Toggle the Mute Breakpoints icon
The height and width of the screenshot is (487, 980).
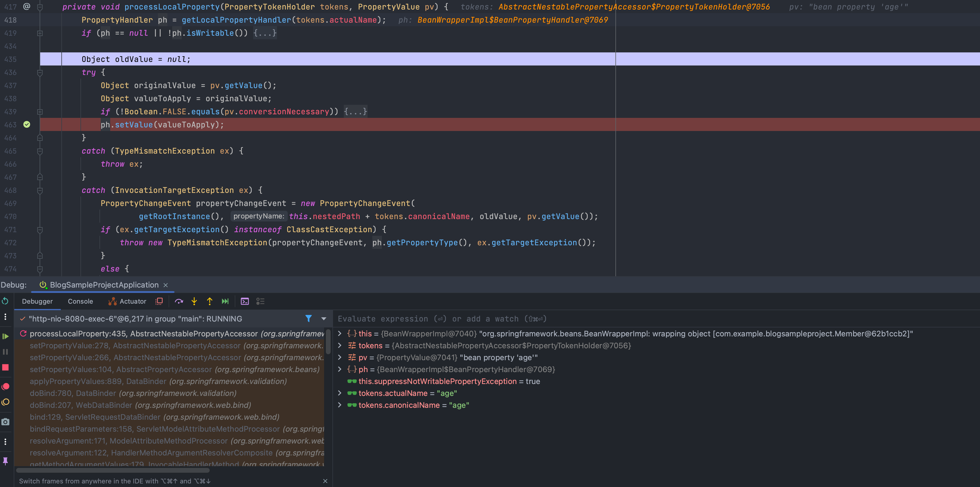[5, 402]
